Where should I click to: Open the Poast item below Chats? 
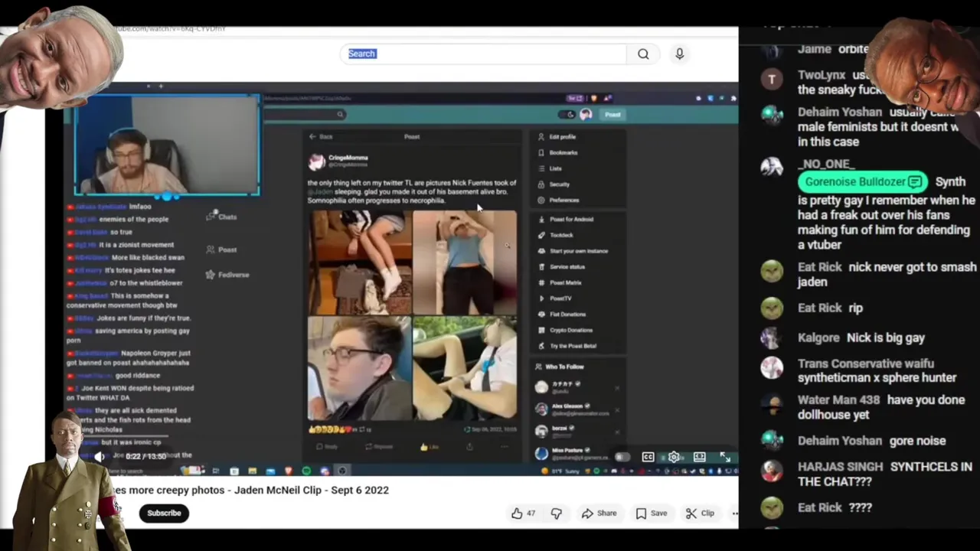pyautogui.click(x=221, y=249)
